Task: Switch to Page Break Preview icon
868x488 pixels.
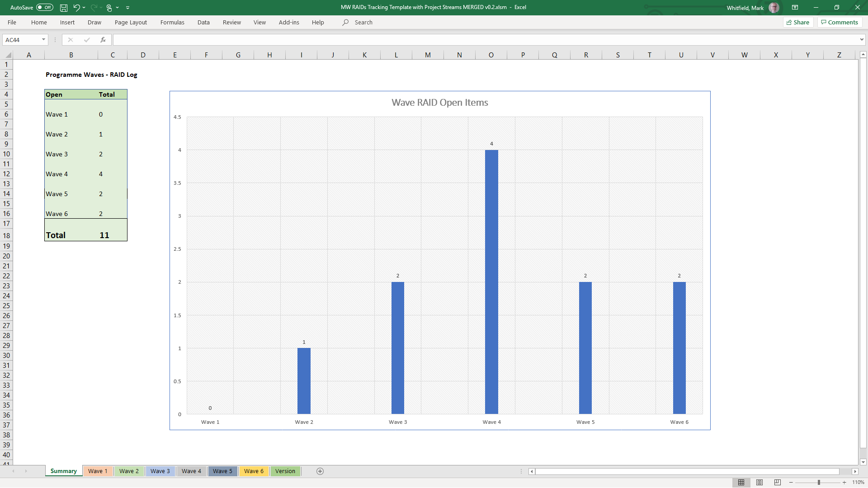Action: click(778, 483)
